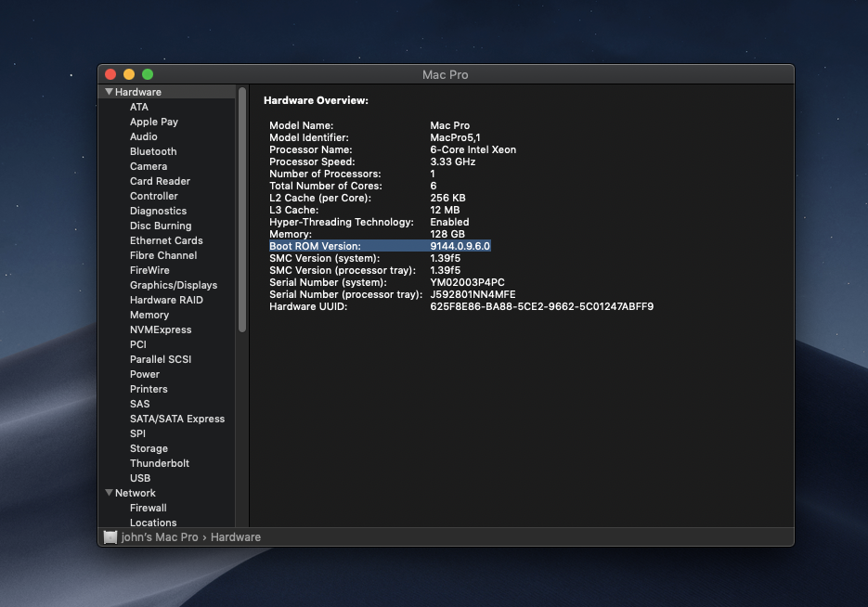Viewport: 868px width, 607px height.
Task: Select Thunderbolt in the sidebar
Action: pyautogui.click(x=160, y=463)
